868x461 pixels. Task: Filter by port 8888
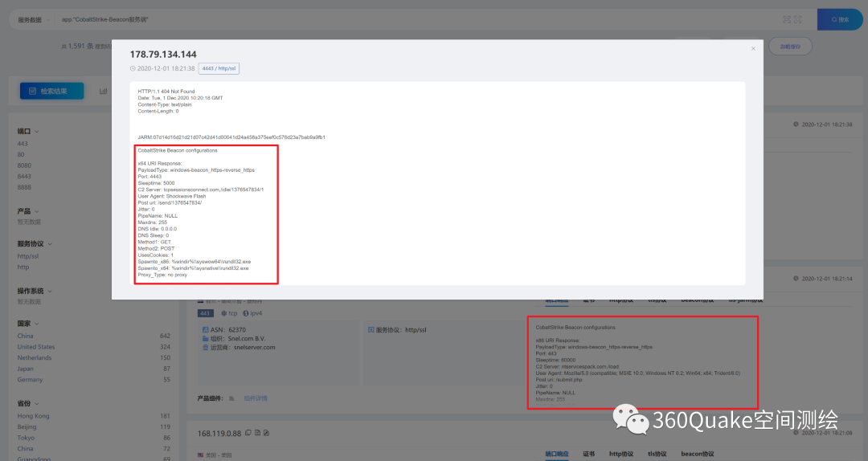coord(24,188)
